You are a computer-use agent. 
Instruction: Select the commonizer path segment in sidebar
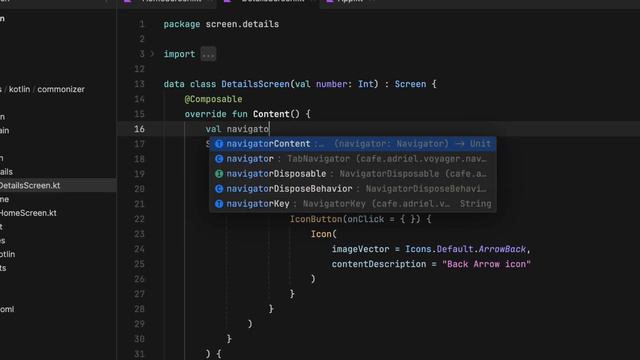point(61,89)
